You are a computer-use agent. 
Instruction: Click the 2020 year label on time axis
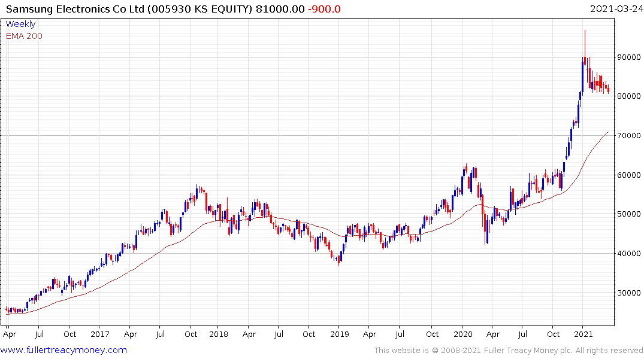point(463,334)
